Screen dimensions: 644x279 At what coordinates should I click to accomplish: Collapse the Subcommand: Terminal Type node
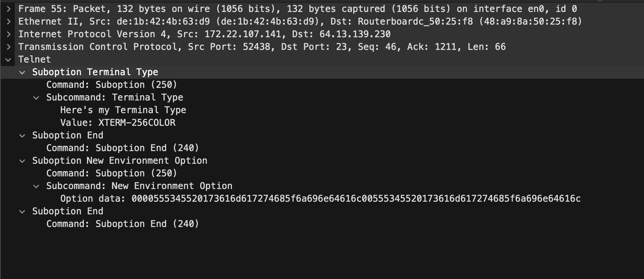coord(36,98)
